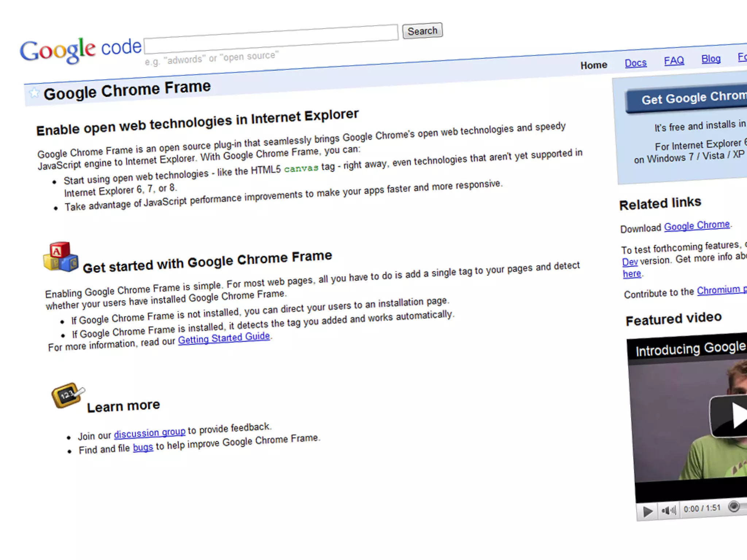Click the Google code search input field
Screen dimensions: 747x560
[x=271, y=39]
